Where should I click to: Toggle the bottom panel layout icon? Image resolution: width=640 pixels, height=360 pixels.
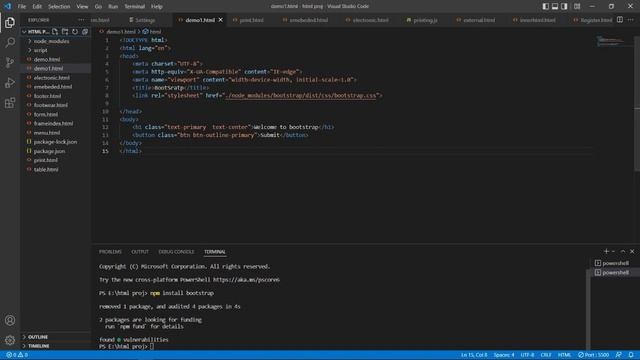(555, 6)
